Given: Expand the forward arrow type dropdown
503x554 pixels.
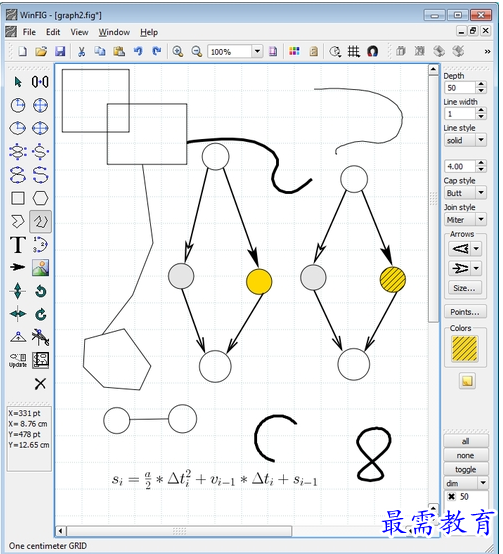Looking at the screenshot, I should click(x=477, y=269).
